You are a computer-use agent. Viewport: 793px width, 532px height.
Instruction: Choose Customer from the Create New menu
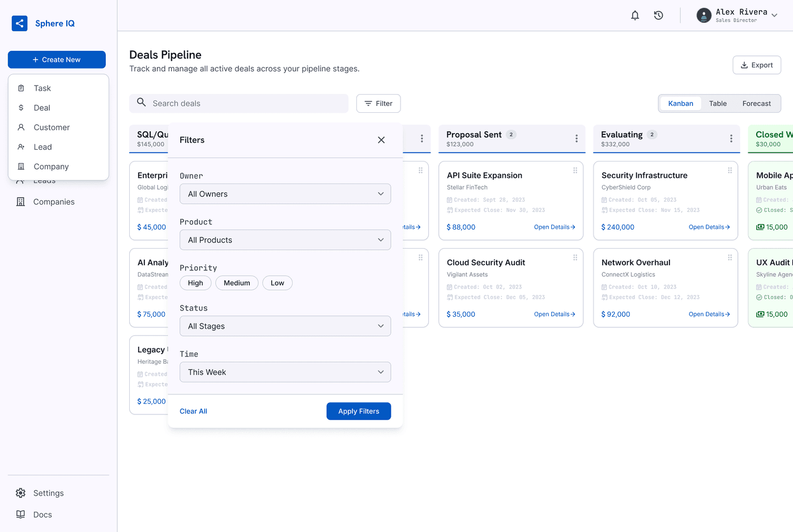[58, 127]
